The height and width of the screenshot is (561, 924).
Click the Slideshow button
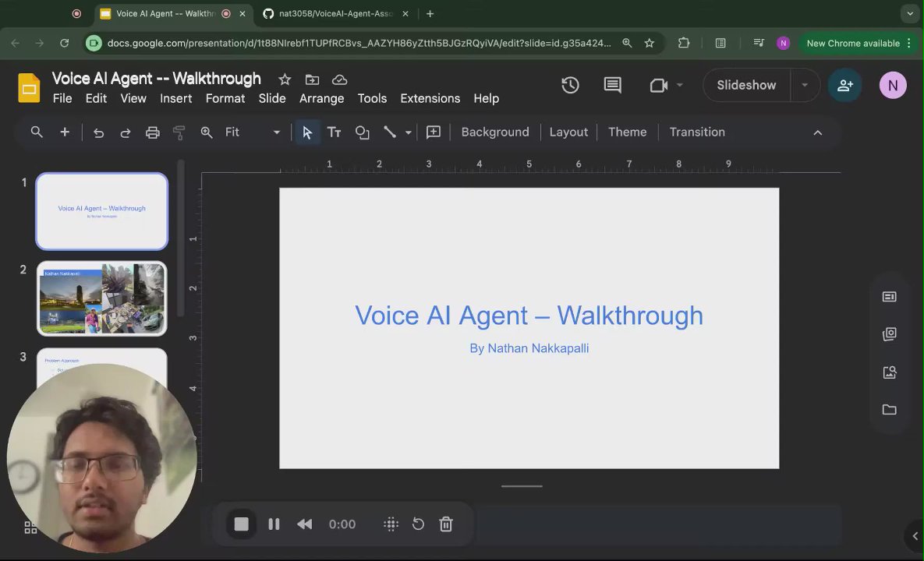pos(746,86)
